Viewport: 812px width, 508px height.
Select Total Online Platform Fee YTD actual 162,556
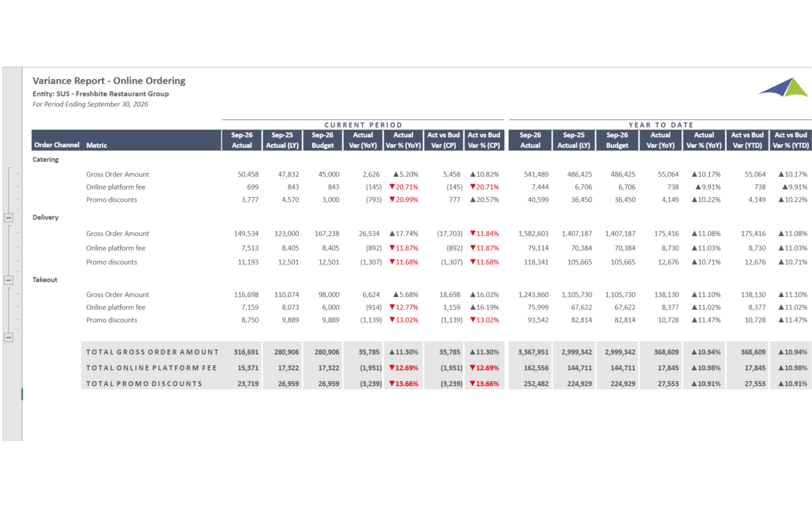tap(536, 368)
